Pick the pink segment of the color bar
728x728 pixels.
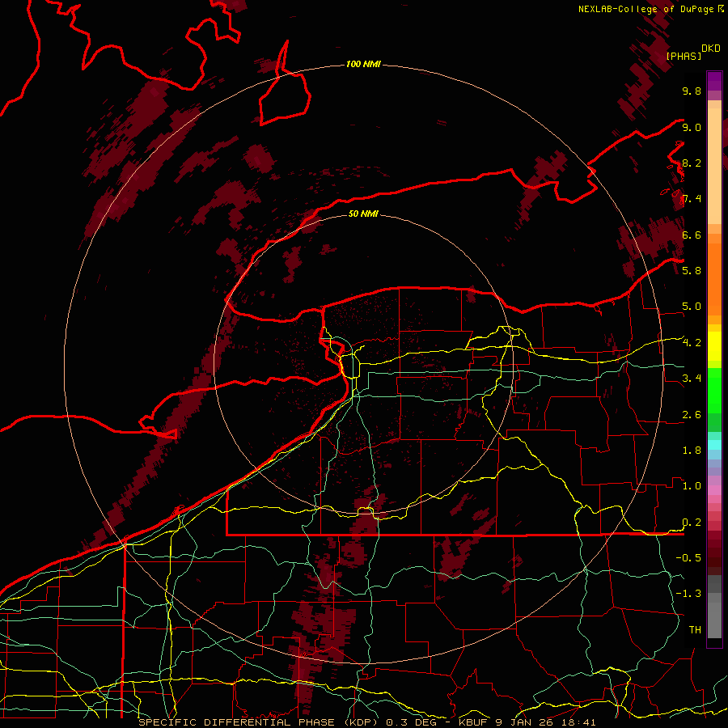point(714,490)
